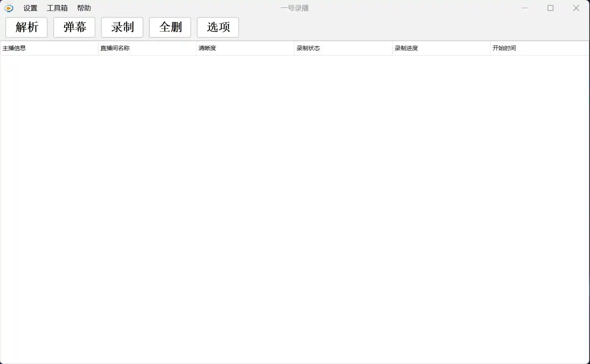
Task: Minimize the 一号录播 window
Action: (x=525, y=8)
